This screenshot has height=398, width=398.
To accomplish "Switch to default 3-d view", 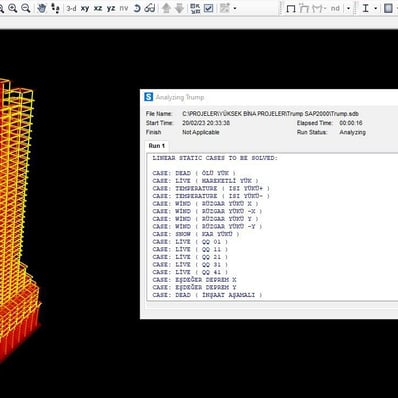I will point(71,8).
